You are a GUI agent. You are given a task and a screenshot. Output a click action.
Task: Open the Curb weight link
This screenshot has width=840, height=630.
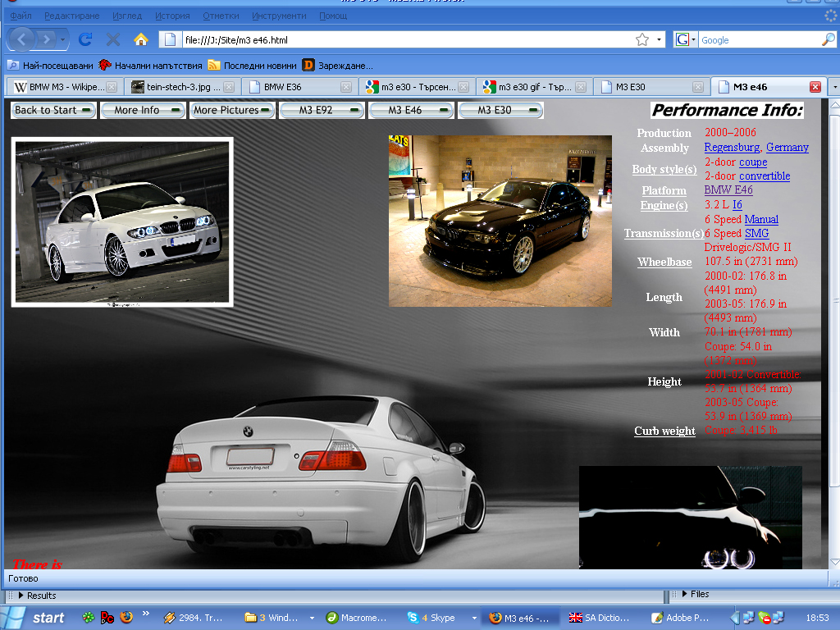664,431
